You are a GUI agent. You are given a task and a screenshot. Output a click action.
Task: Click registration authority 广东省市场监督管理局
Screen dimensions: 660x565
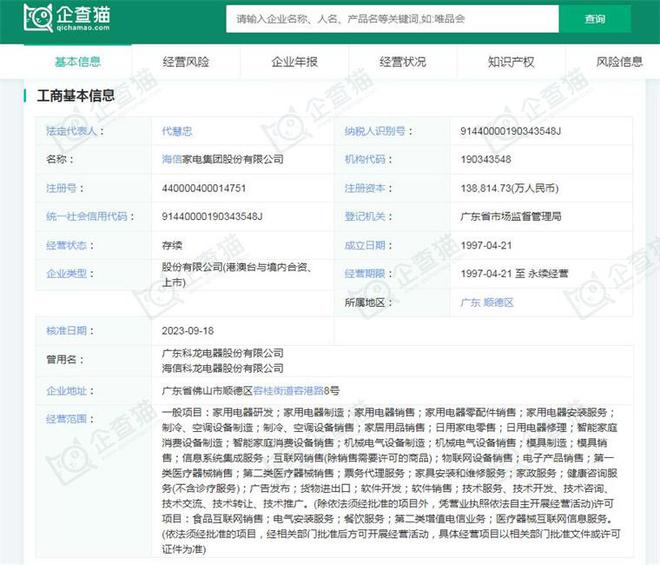511,216
